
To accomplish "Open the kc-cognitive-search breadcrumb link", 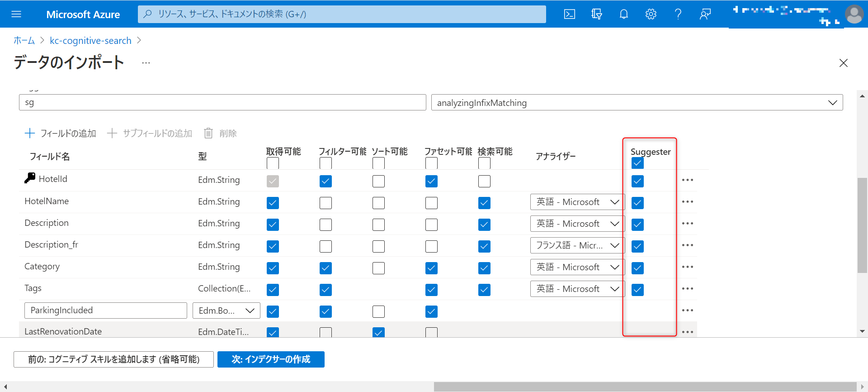I will 90,40.
